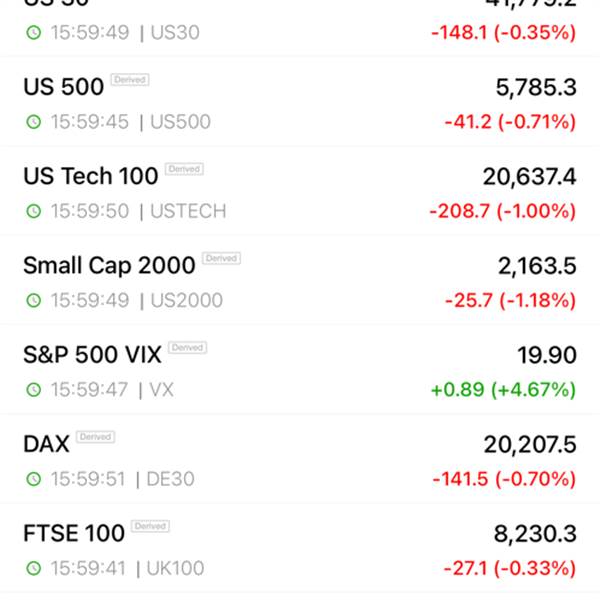Tap the clock icon in the VX row

tap(34, 390)
